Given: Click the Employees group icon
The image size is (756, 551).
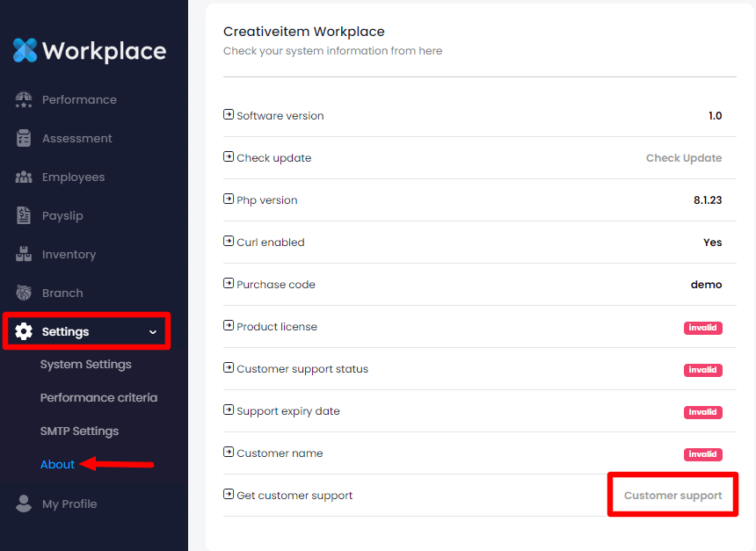Looking at the screenshot, I should pos(24,177).
